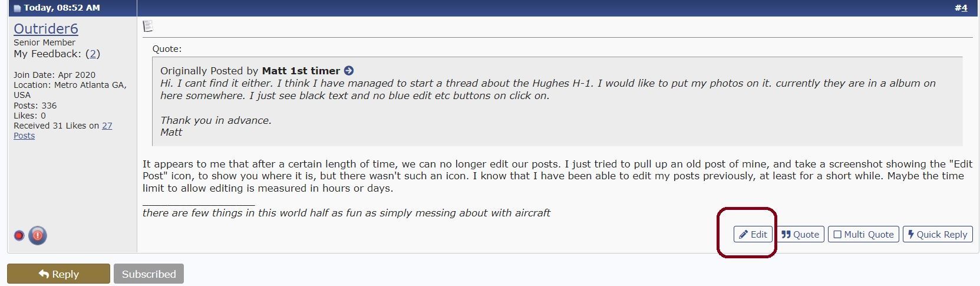Click the "Senior Member" user title text
This screenshot has height=286, width=980.
point(44,42)
